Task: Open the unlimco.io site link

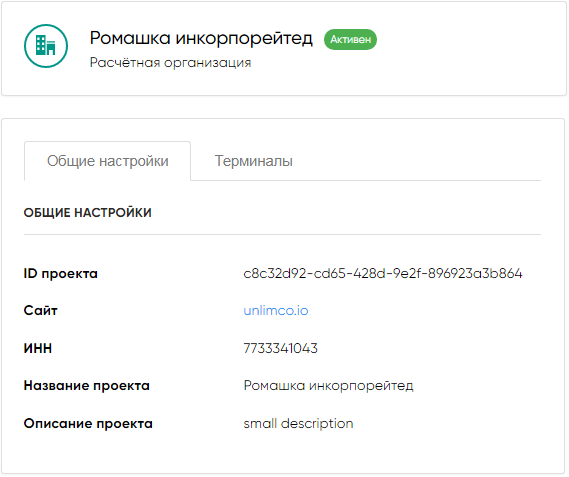Action: (276, 311)
